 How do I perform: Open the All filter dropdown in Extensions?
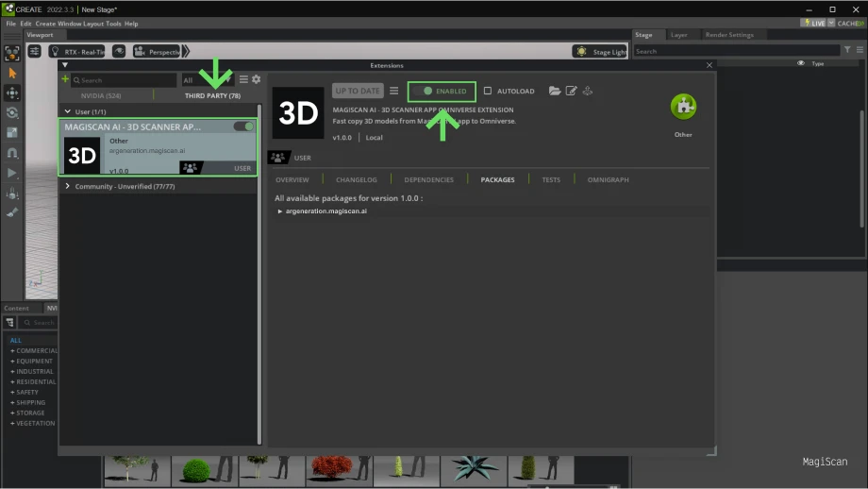[207, 80]
